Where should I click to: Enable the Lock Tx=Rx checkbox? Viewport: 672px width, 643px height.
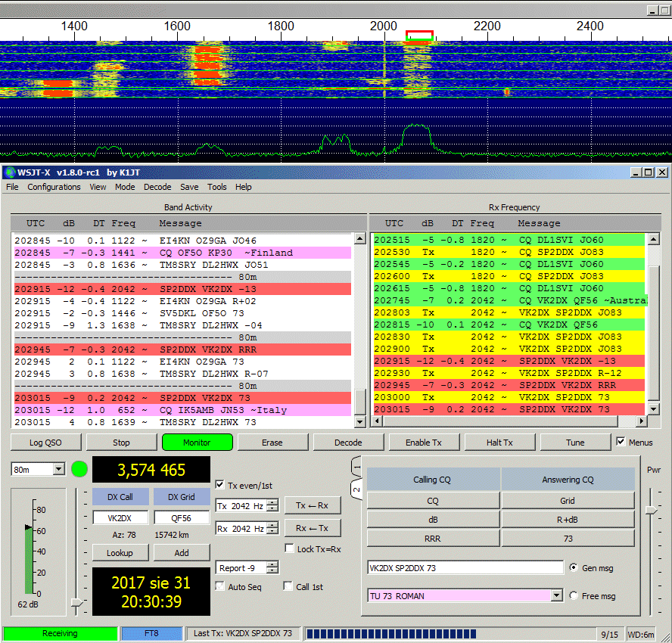290,548
